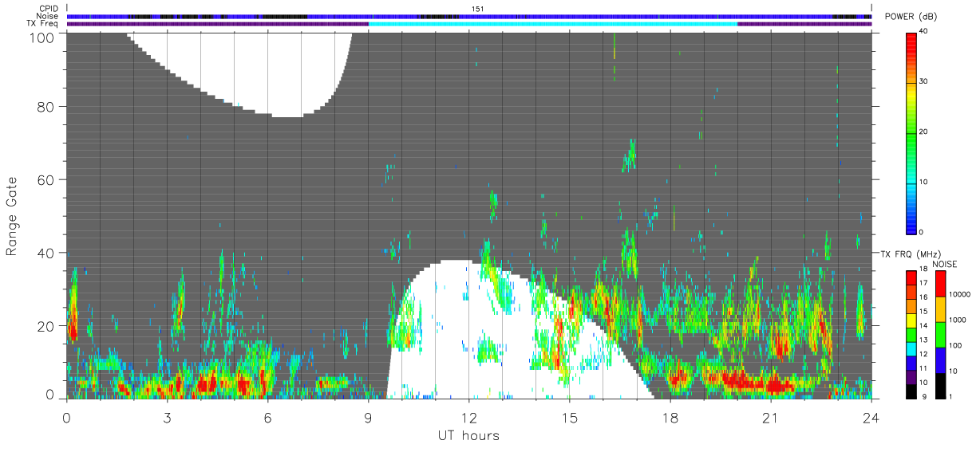Viewport: 980px width, 452px height.
Task: Select the 1000 label on the NOISE legend
Action: point(958,320)
